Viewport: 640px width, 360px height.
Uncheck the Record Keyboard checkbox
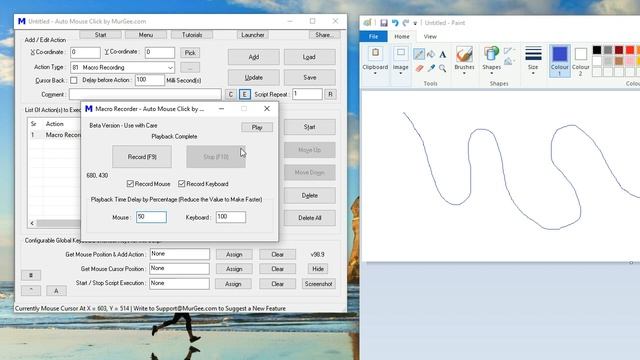pos(182,184)
